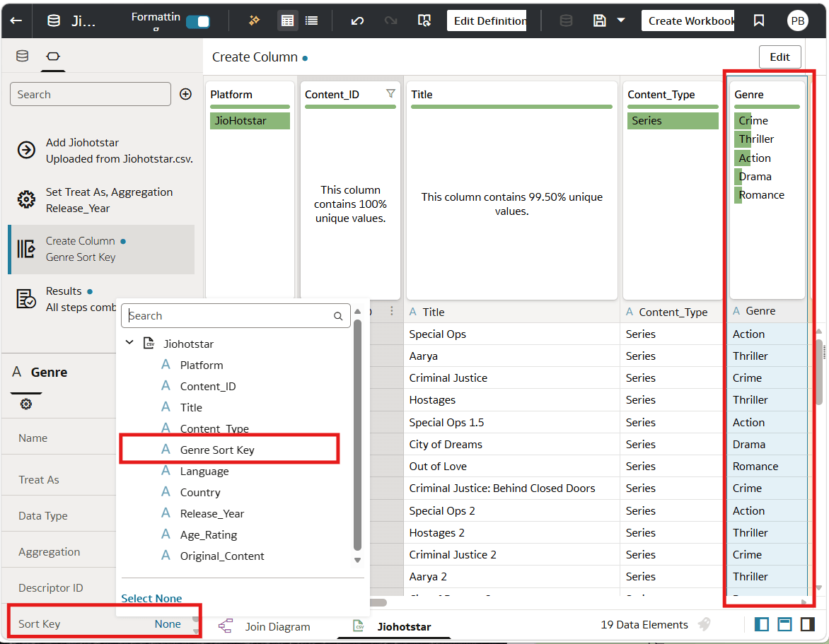
Task: Click the Save disk icon
Action: pos(599,21)
